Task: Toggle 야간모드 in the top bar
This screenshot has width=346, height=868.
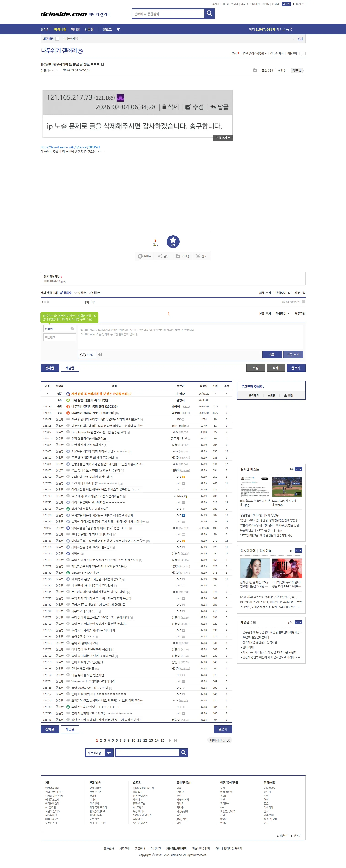Action: pyautogui.click(x=299, y=4)
